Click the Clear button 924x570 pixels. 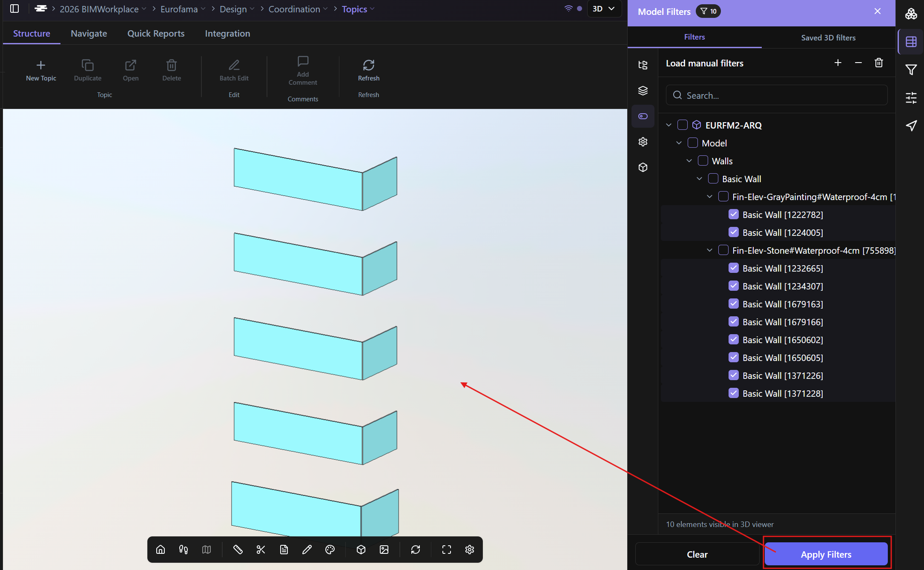click(697, 554)
